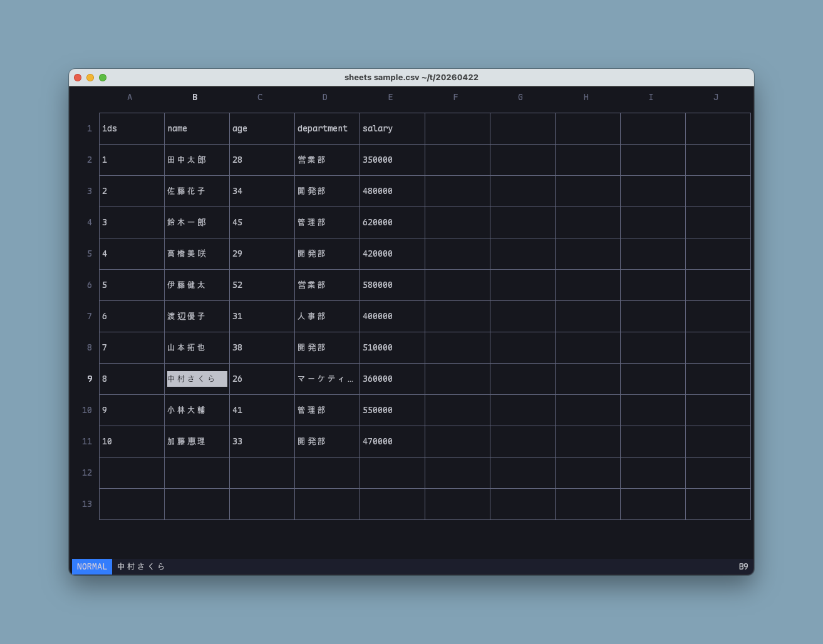
Task: Click the salary cell 620000
Action: coord(378,222)
